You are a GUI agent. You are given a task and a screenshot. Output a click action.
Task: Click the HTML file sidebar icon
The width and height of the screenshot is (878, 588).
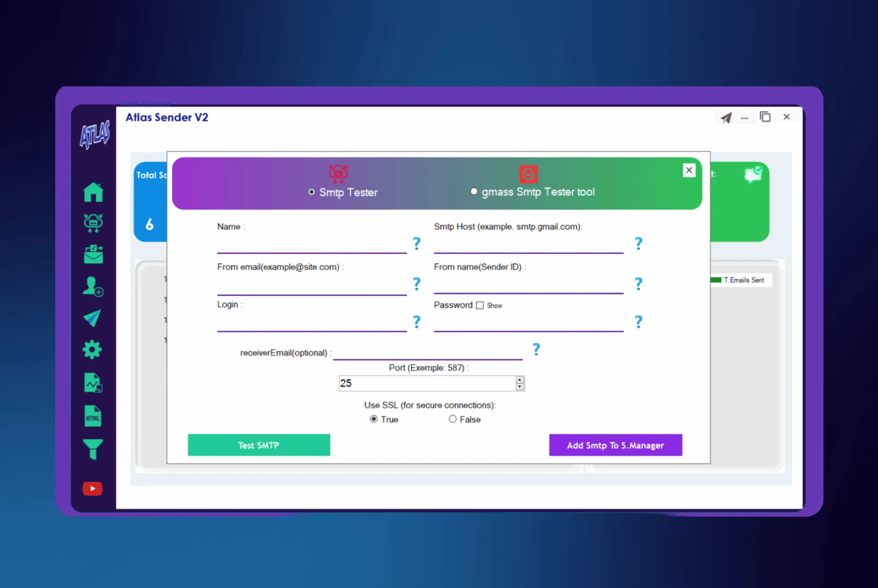point(93,416)
